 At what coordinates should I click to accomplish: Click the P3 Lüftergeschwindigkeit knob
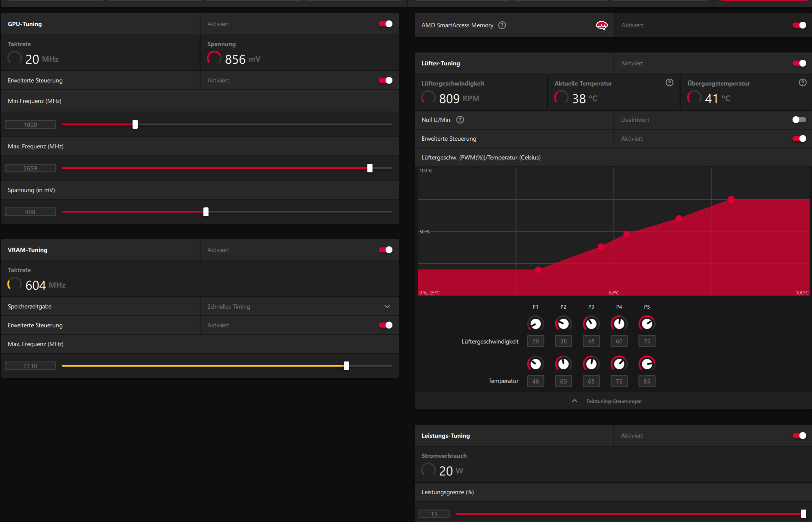click(591, 323)
